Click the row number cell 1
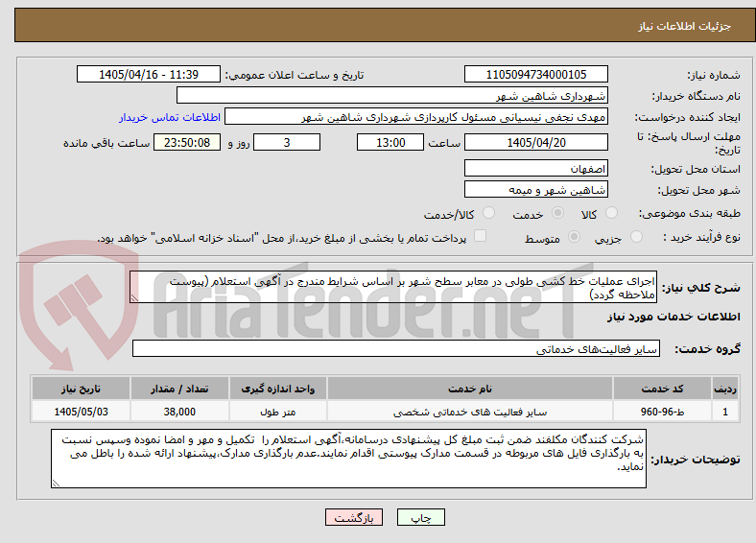The image size is (756, 543). [x=725, y=412]
